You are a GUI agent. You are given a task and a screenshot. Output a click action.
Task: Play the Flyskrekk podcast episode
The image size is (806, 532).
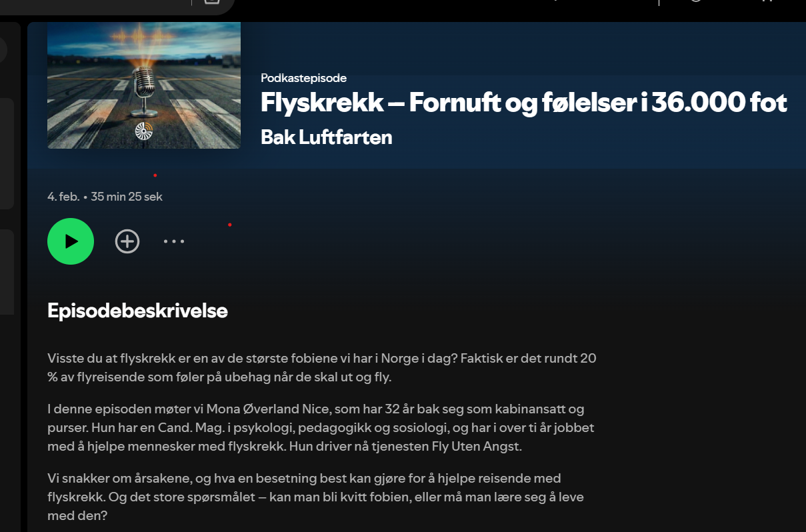(71, 241)
